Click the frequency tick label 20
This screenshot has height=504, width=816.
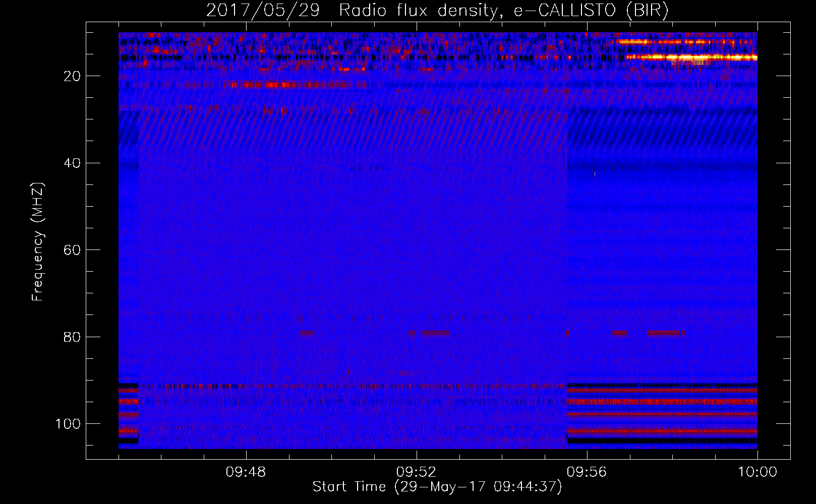coord(73,76)
